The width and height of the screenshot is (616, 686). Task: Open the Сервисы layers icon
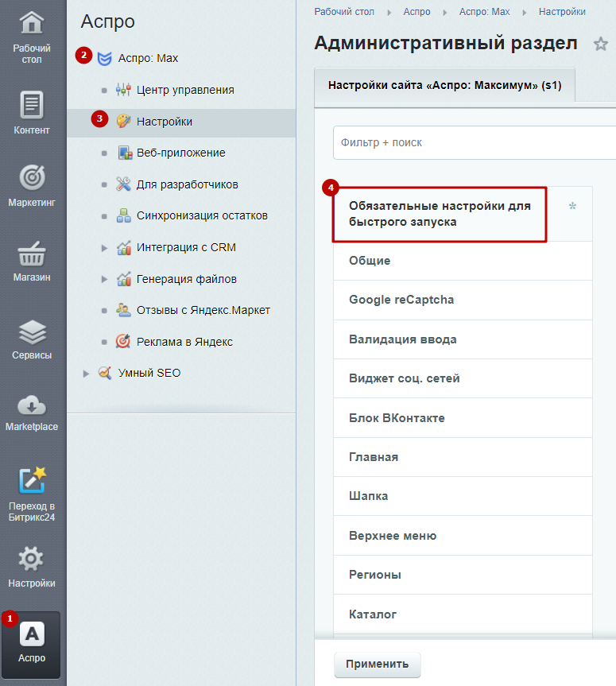(x=32, y=332)
